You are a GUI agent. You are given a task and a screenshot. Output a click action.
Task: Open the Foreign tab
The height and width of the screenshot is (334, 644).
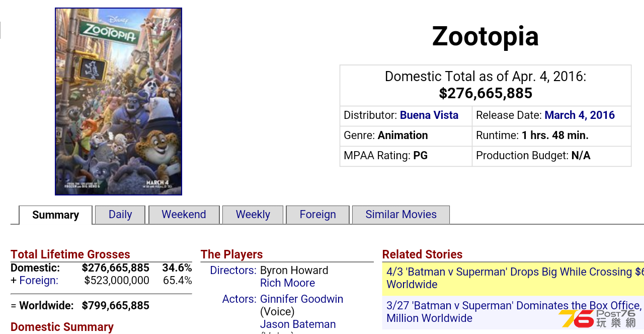pos(317,215)
